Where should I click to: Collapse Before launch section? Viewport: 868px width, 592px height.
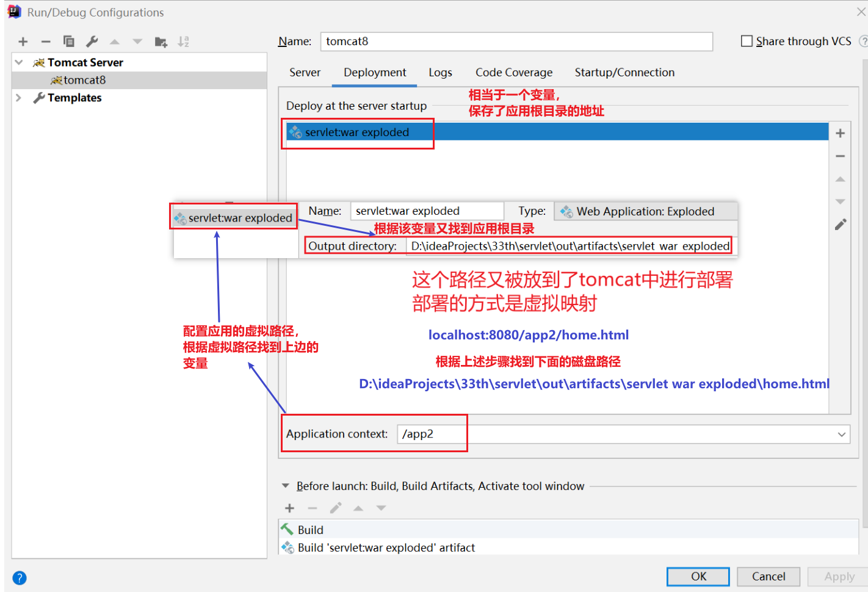(x=286, y=486)
